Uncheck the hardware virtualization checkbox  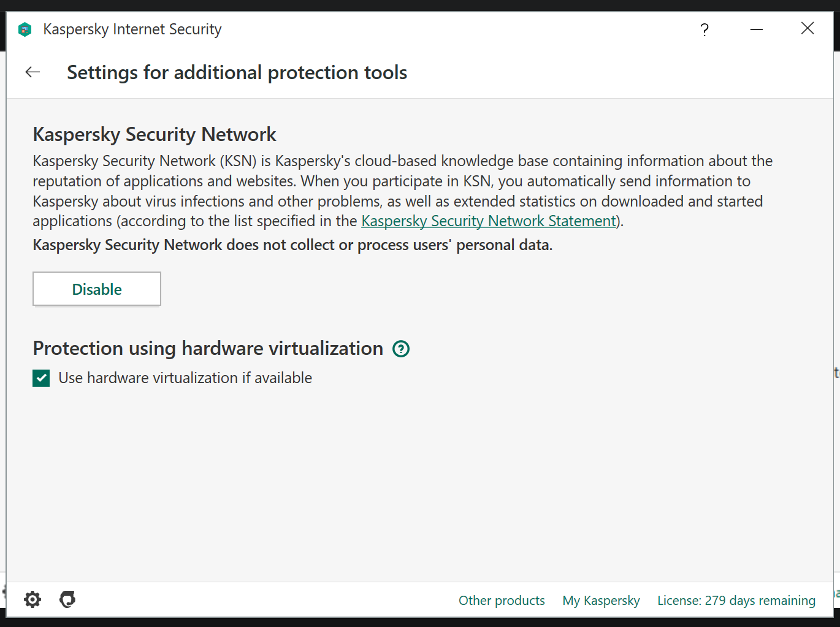tap(42, 378)
